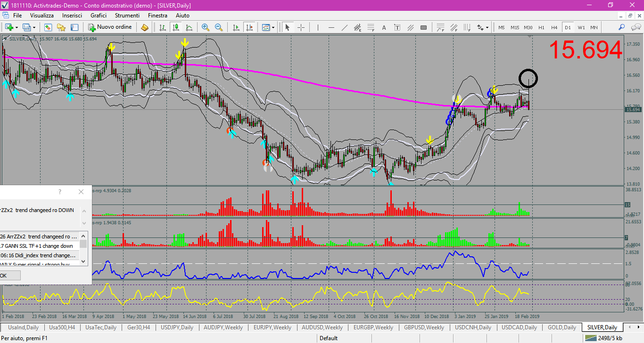Switch to the EURJPY,Weekly chart tab
Image resolution: width=644 pixels, height=343 pixels.
tap(272, 327)
